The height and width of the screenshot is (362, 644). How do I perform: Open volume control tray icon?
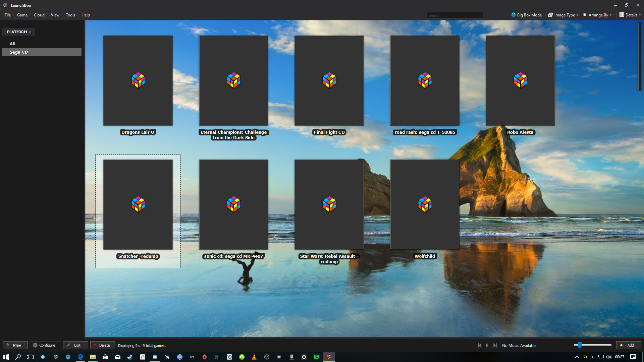pyautogui.click(x=609, y=357)
